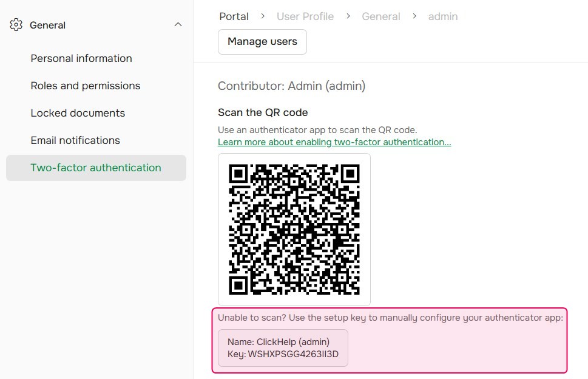The width and height of the screenshot is (588, 379).
Task: Click the admin breadcrumb entry
Action: point(443,16)
